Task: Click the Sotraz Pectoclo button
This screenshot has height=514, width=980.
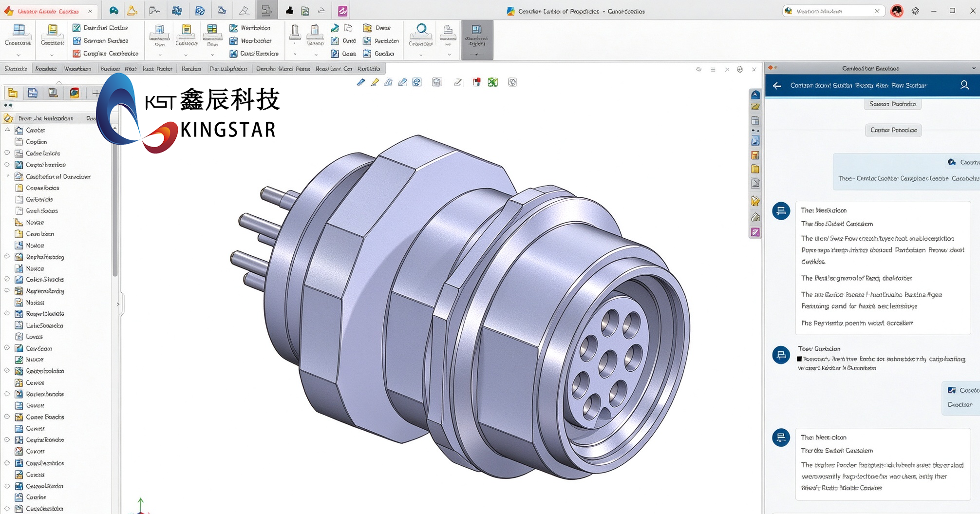Action: 893,104
